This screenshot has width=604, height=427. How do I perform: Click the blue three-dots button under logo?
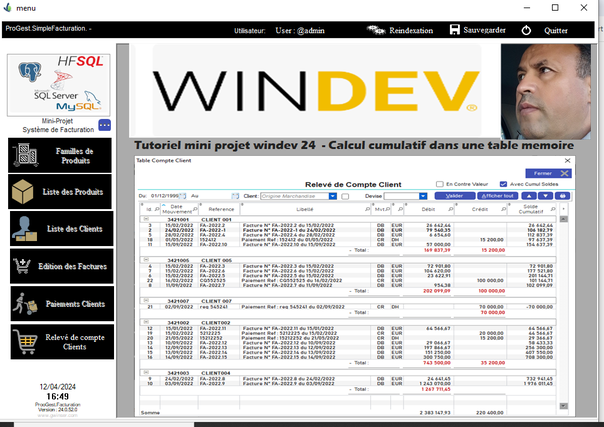pos(104,125)
